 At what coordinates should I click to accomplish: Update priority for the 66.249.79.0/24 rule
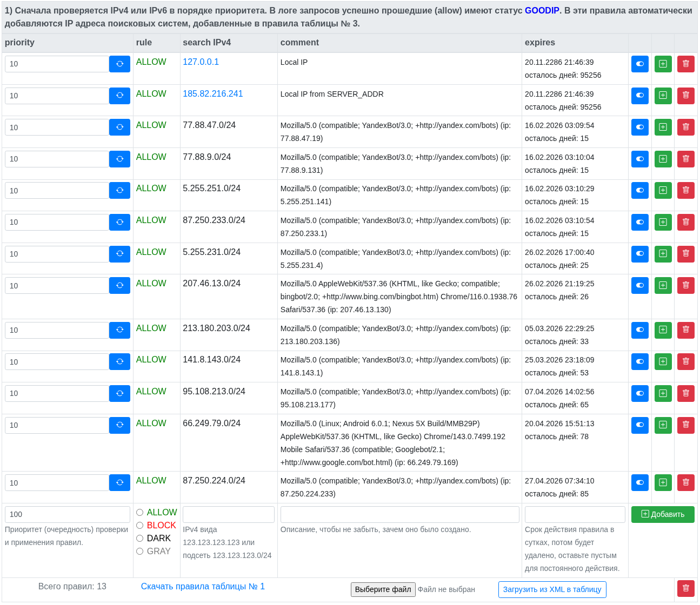(x=119, y=425)
